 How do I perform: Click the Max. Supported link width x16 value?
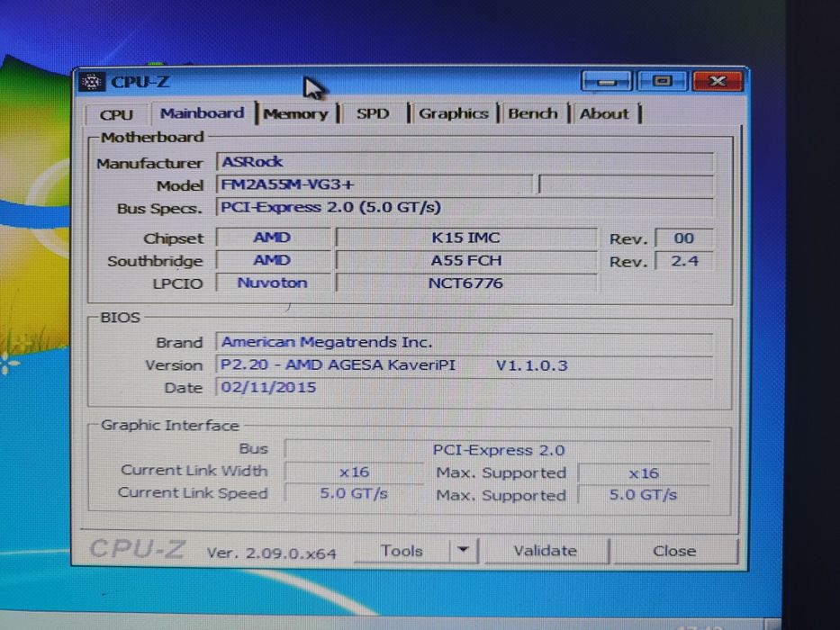tap(644, 473)
